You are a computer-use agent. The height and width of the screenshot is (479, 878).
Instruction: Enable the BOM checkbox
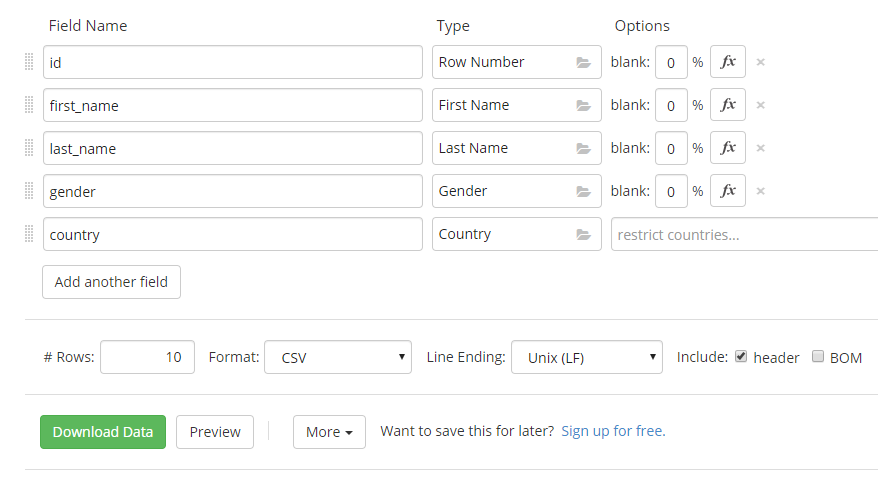[x=818, y=357]
